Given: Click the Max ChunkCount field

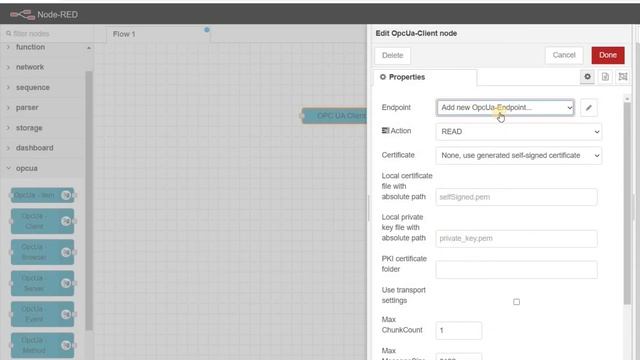Looking at the screenshot, I should click(x=458, y=330).
